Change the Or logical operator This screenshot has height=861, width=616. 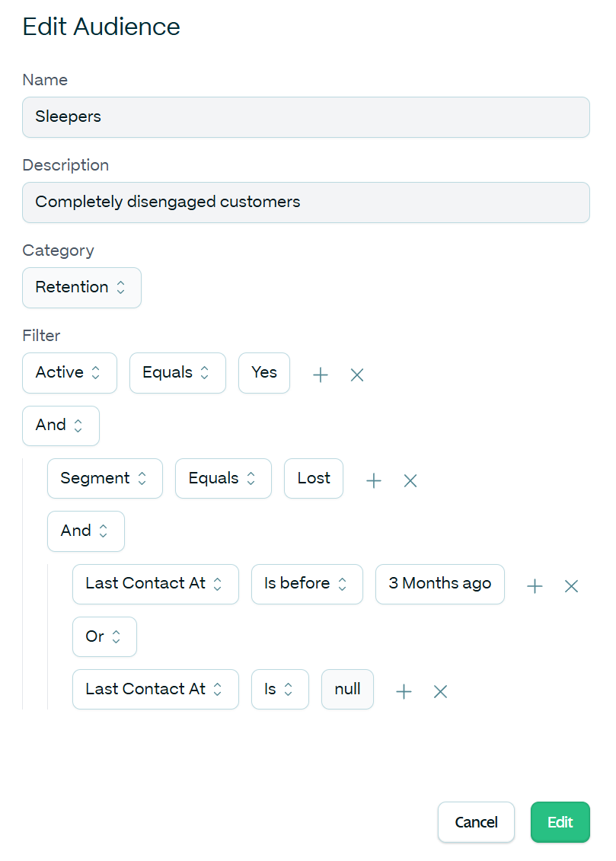click(104, 636)
